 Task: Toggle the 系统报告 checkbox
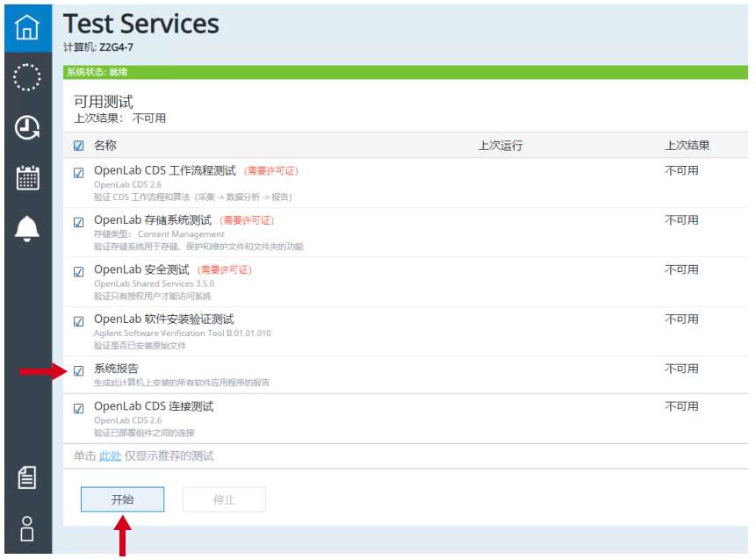pos(79,370)
